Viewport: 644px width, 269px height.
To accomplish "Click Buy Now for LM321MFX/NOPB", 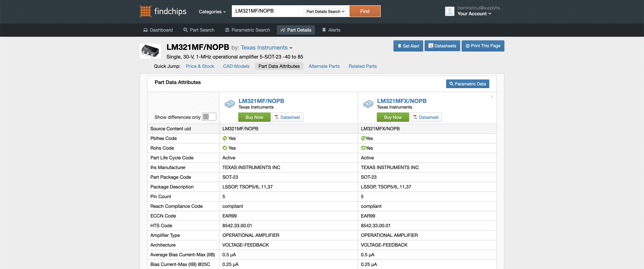I will [393, 117].
